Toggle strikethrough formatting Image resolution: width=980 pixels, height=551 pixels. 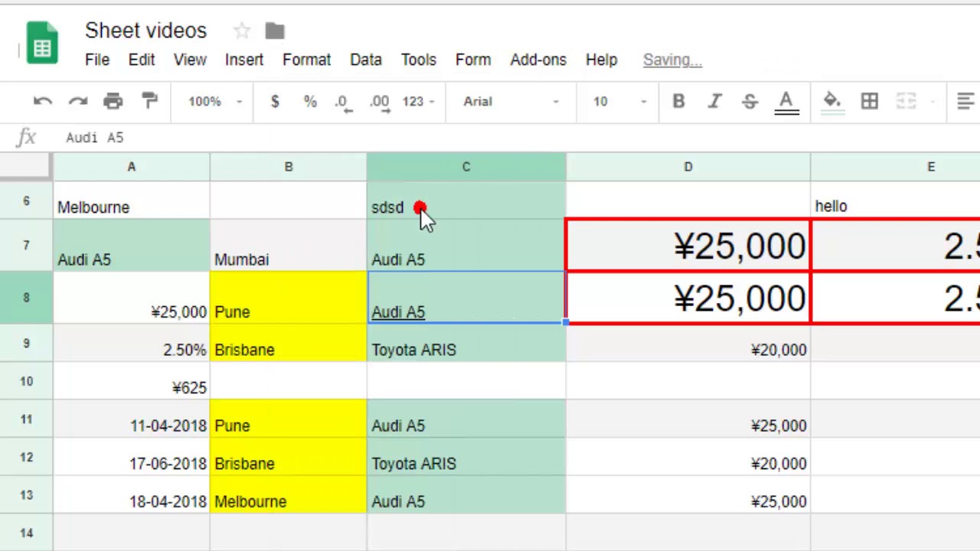[x=750, y=101]
